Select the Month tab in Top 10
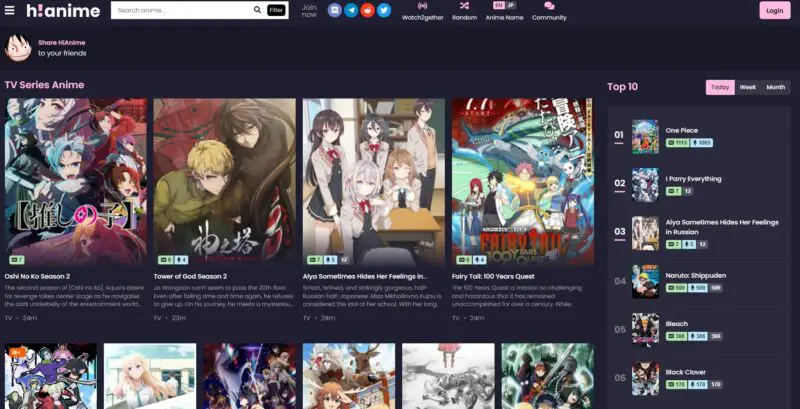 click(775, 87)
